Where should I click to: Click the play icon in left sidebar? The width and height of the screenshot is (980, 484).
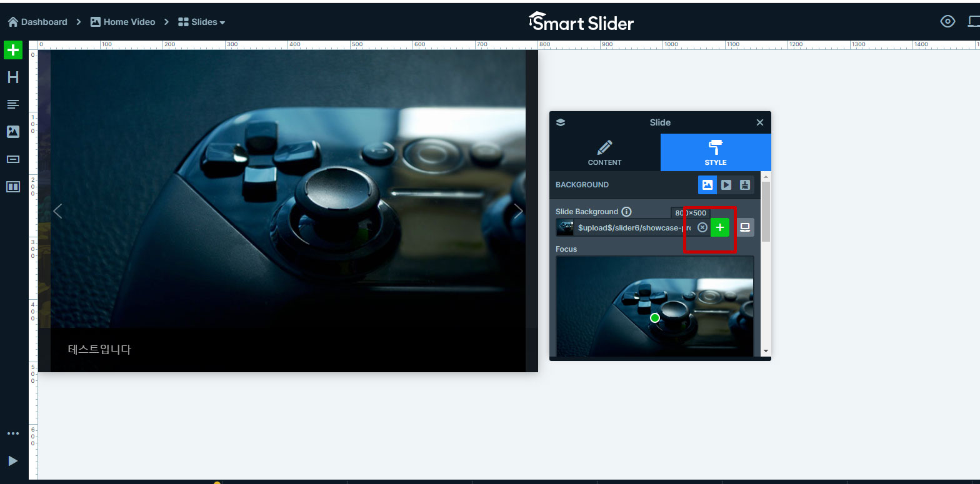13,461
